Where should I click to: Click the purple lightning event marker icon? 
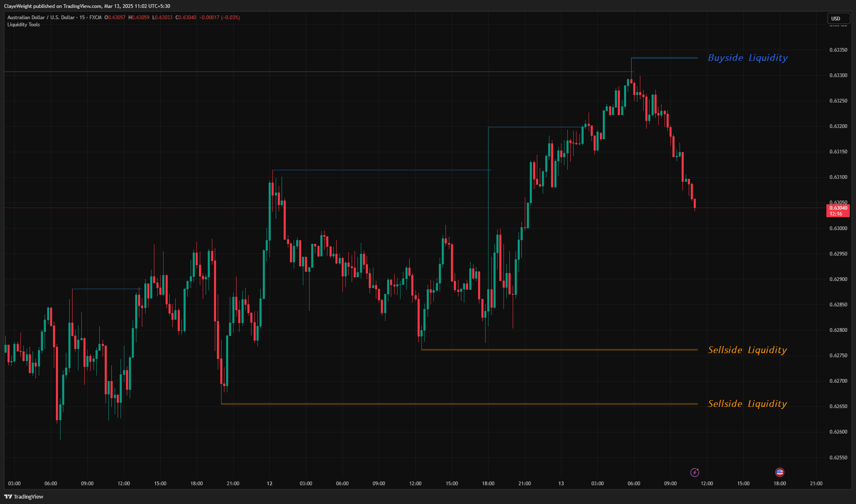click(695, 472)
